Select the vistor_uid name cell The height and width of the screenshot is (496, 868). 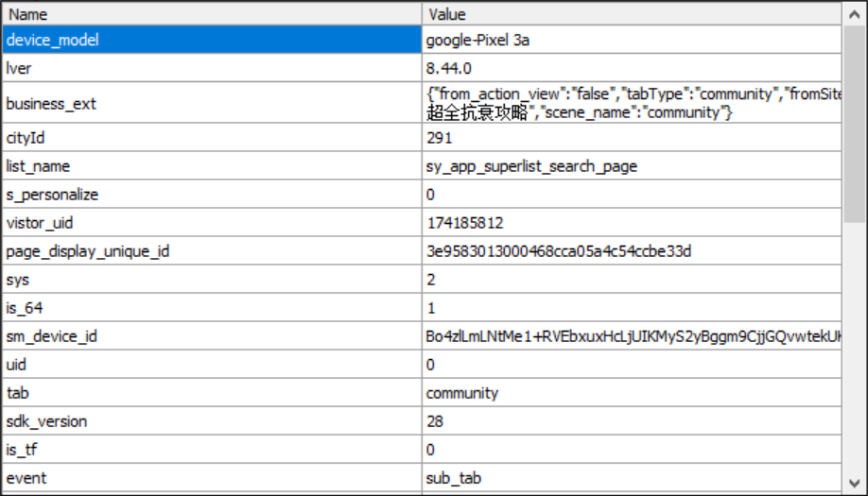pyautogui.click(x=212, y=223)
